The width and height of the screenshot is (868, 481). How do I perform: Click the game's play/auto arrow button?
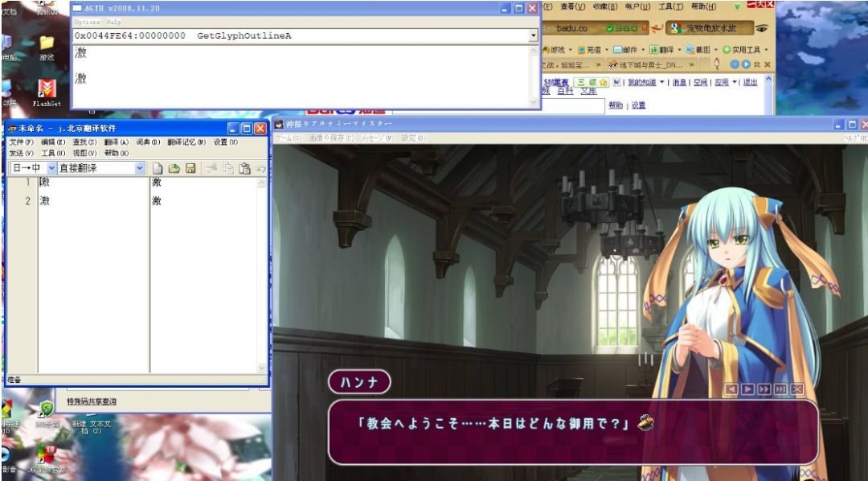click(747, 389)
